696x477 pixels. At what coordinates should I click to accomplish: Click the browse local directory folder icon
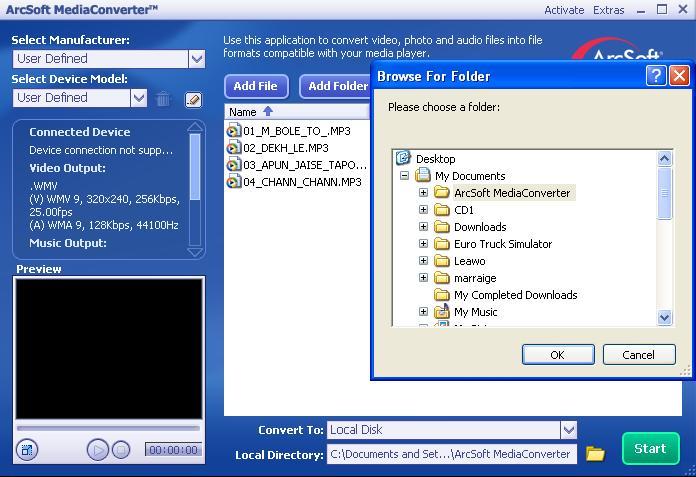pos(595,453)
